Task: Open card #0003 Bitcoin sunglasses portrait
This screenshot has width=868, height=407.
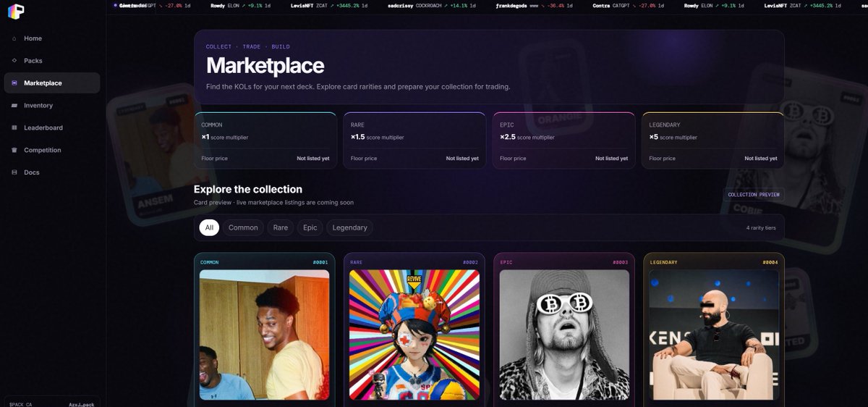Action: 564,335
